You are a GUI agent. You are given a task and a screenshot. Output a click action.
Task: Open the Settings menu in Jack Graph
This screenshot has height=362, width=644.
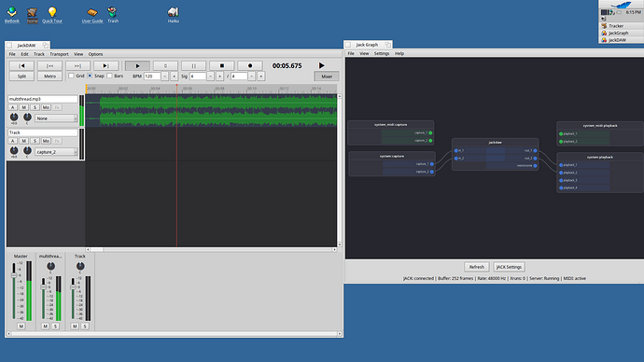tap(382, 53)
